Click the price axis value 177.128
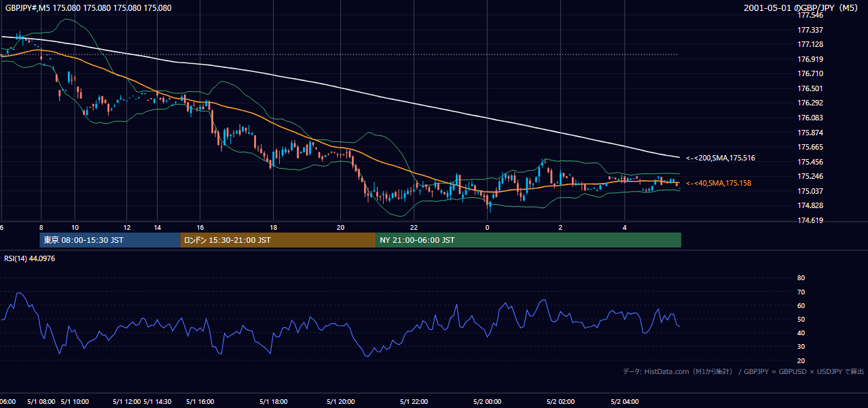 coord(810,44)
